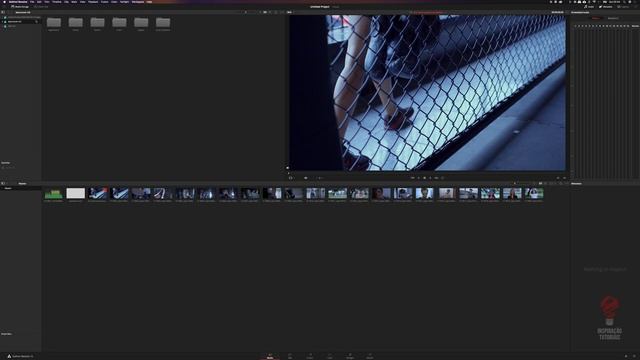This screenshot has width=640, height=360.
Task: Open the File menu
Action: [x=32, y=2]
